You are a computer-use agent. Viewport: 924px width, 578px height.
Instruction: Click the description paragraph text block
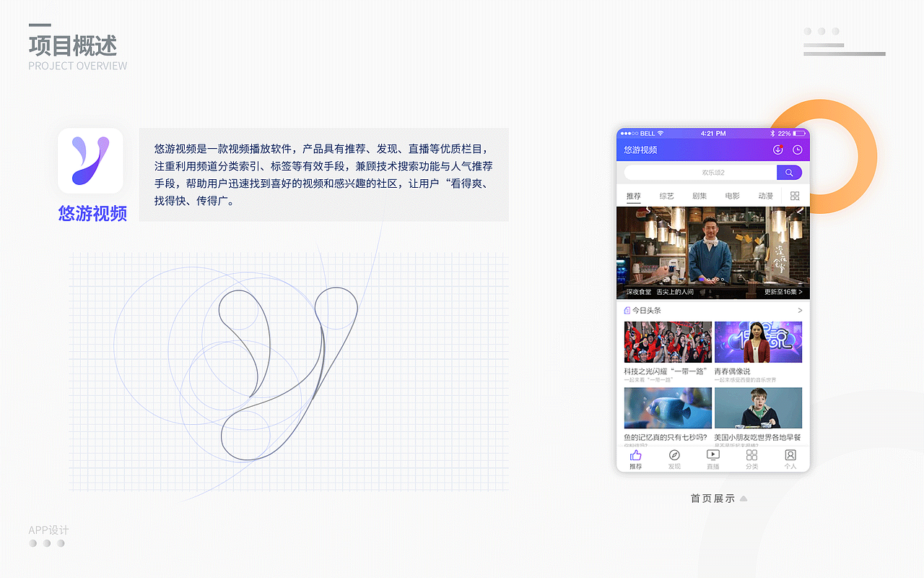click(323, 175)
